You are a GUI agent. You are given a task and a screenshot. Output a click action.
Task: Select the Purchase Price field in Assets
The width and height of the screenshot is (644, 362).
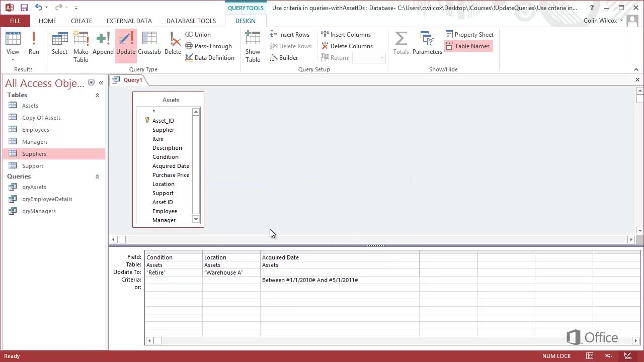click(171, 175)
